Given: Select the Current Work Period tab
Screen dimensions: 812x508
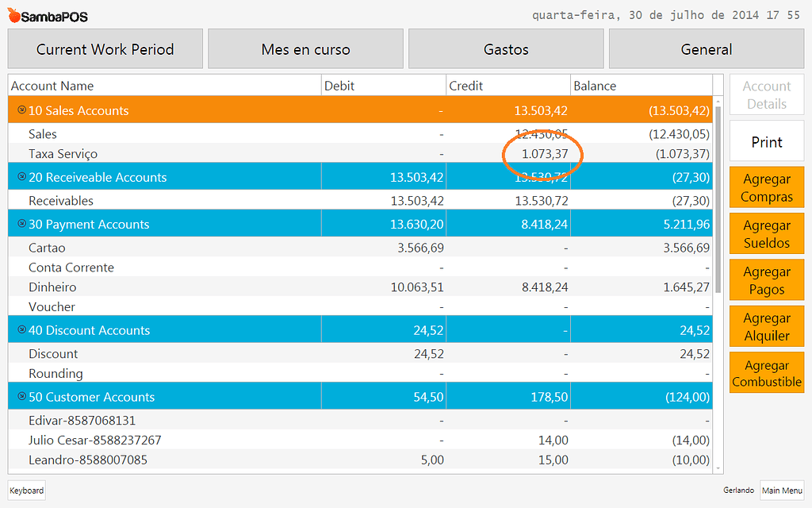Looking at the screenshot, I should (x=105, y=48).
